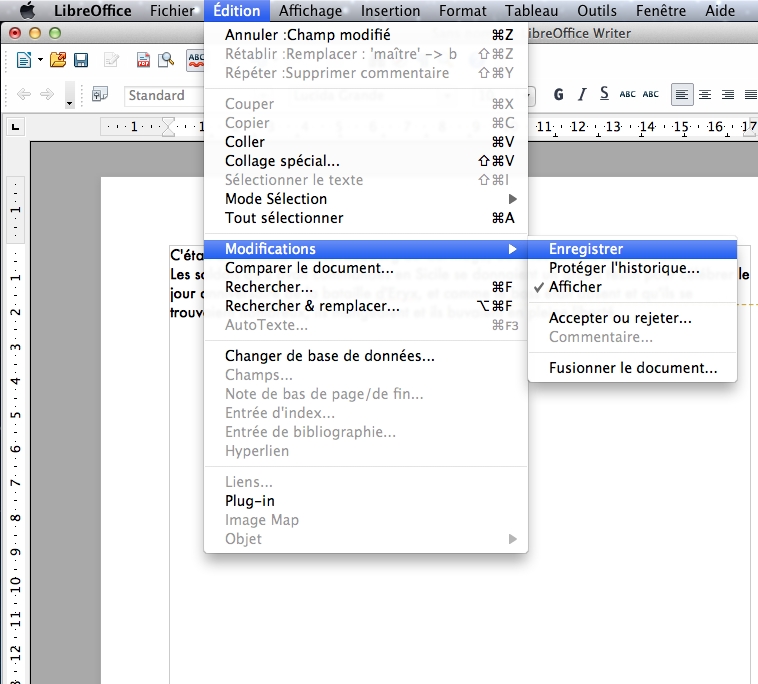The width and height of the screenshot is (758, 684).
Task: Toggle left alignment button
Action: 682,95
